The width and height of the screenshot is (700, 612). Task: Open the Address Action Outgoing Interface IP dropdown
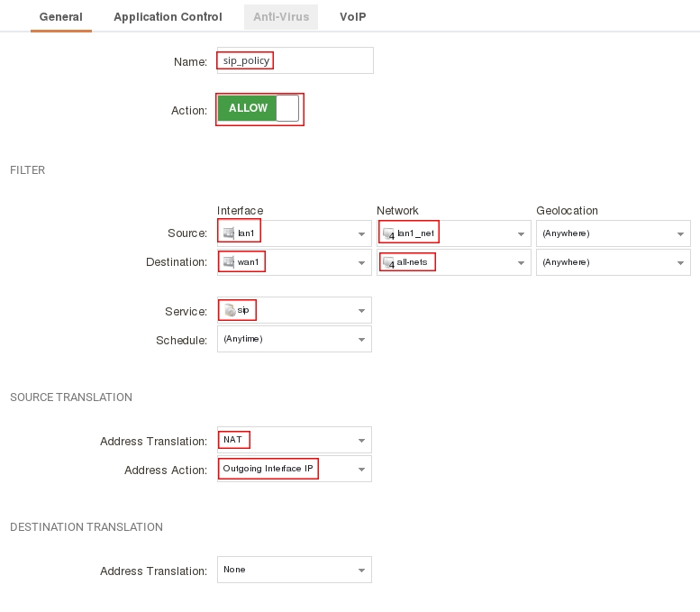click(361, 470)
